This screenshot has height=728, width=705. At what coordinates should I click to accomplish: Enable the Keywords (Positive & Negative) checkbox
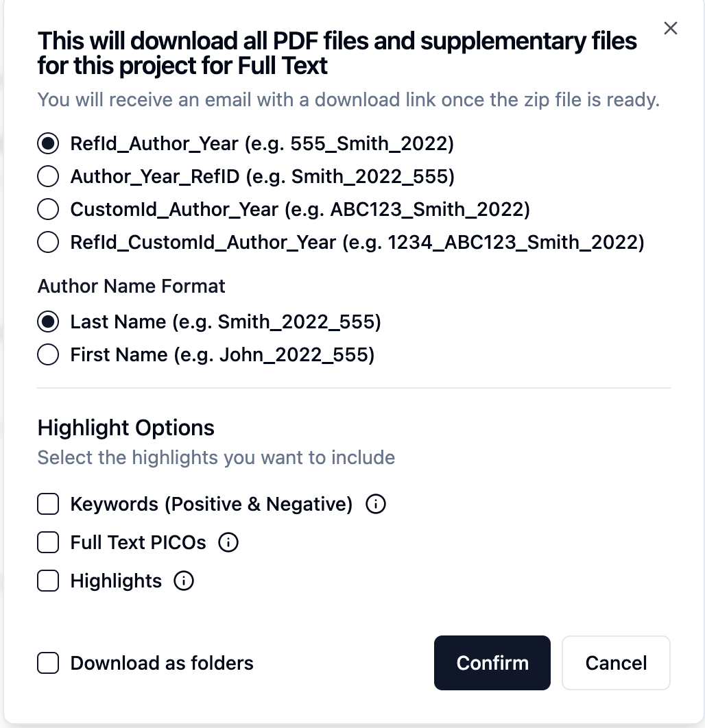tap(48, 505)
